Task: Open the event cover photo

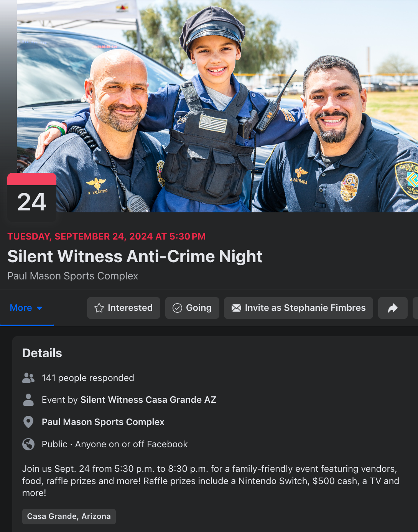Action: (217, 106)
